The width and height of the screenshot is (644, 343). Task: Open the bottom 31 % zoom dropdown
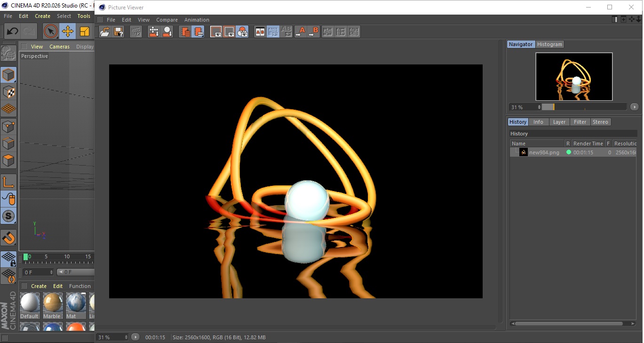tap(112, 337)
